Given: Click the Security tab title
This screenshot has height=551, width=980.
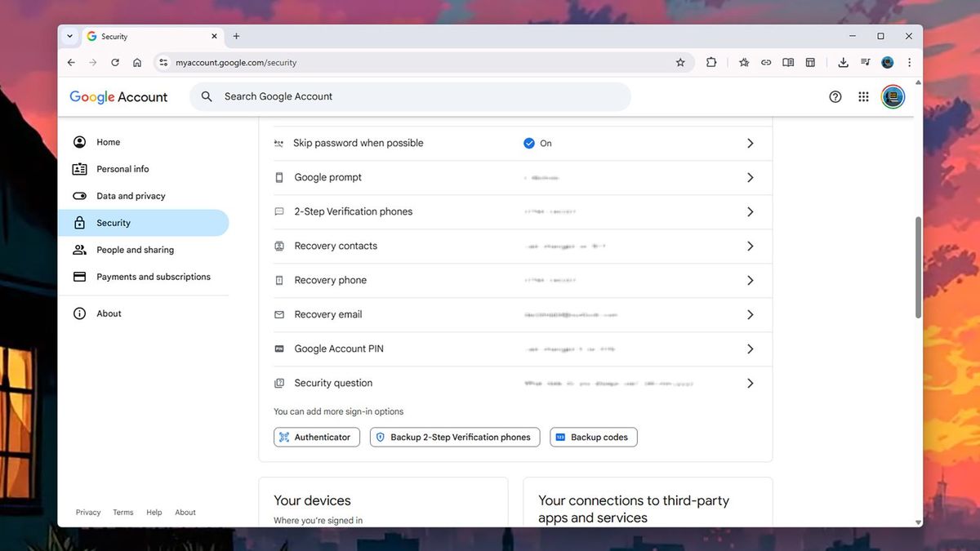Looking at the screenshot, I should 114,37.
